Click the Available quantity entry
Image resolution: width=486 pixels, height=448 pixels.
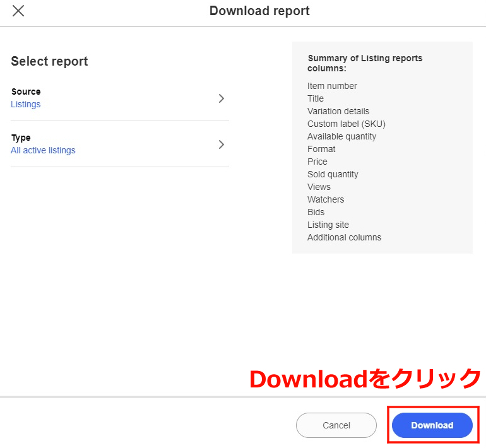(341, 137)
